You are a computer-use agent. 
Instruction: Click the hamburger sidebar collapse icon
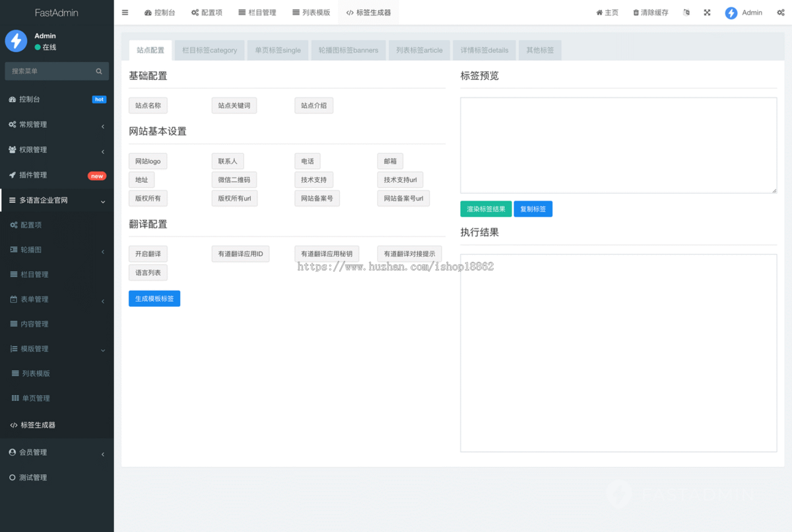pos(125,12)
